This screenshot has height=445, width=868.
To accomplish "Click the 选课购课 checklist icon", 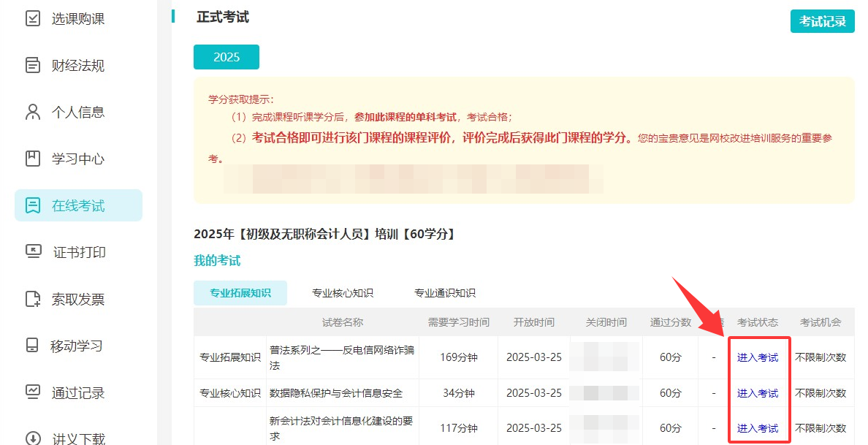I will [x=33, y=18].
